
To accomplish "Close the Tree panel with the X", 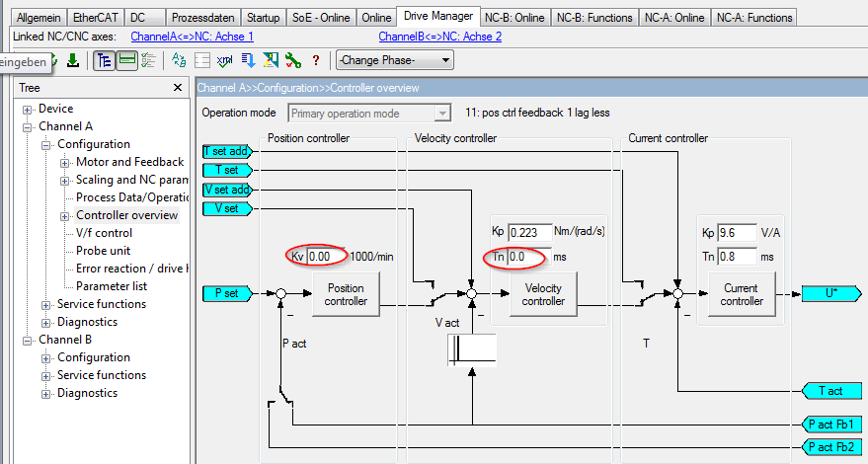I will [x=177, y=88].
